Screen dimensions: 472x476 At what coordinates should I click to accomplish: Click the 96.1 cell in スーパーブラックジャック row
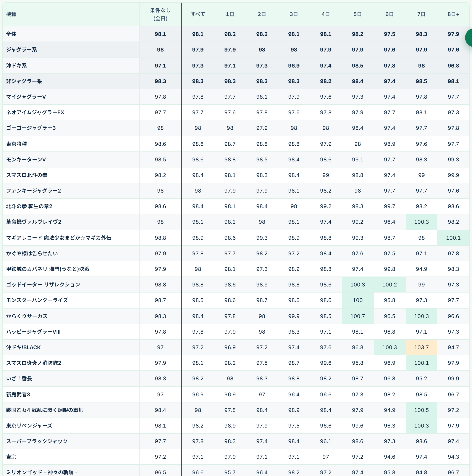pos(325,441)
